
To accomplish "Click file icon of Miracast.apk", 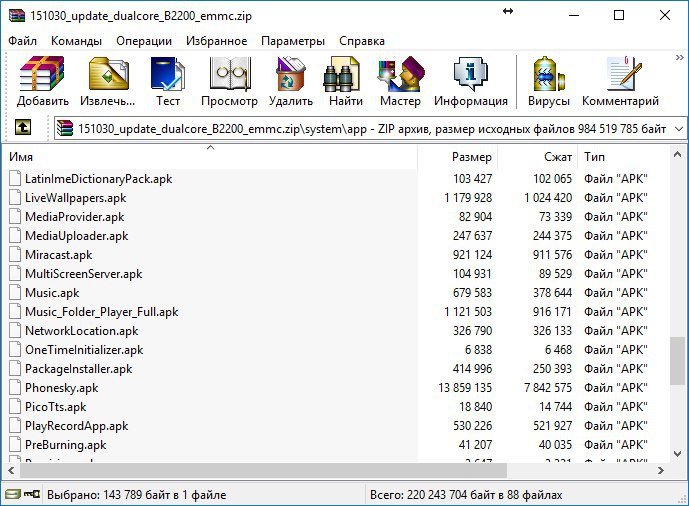I will pyautogui.click(x=15, y=254).
